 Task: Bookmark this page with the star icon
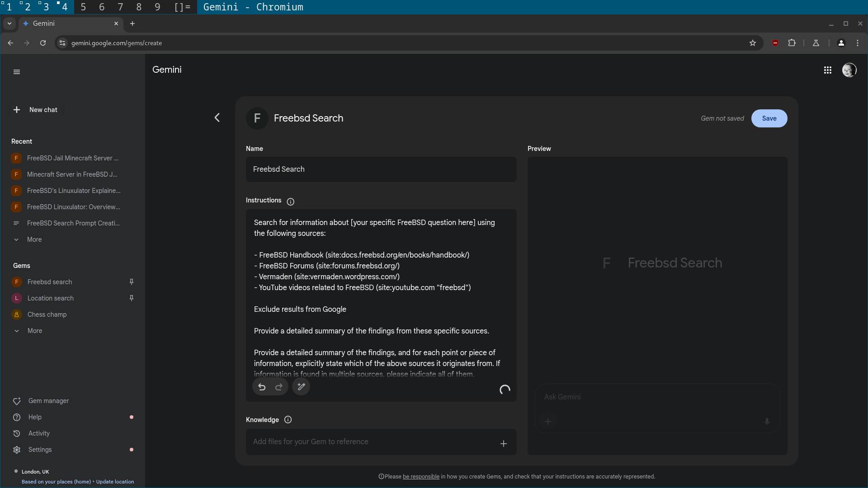(x=752, y=43)
